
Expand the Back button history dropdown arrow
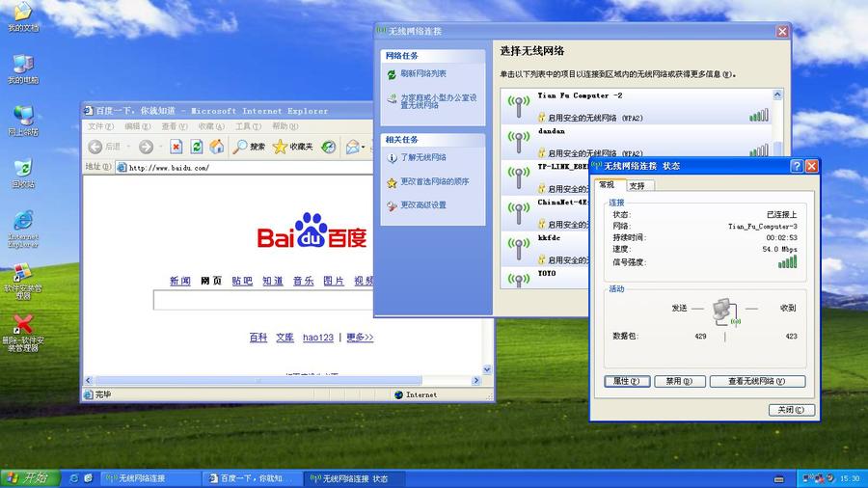[128, 147]
